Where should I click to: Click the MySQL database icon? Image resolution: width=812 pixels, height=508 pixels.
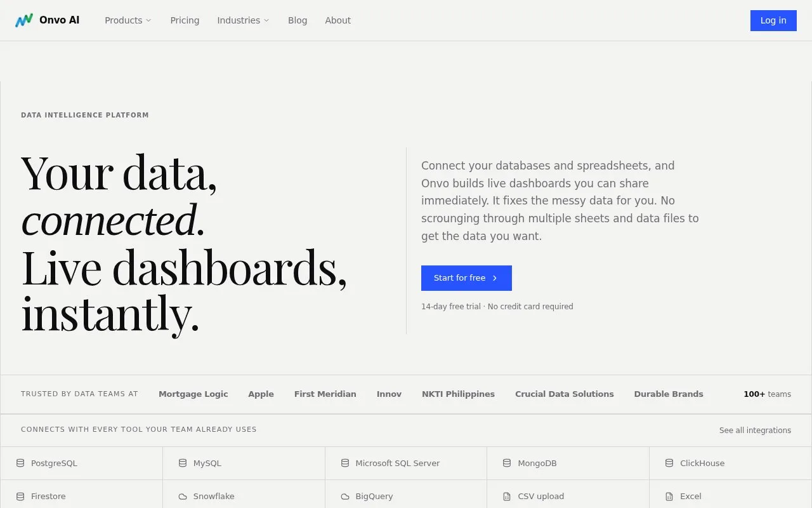click(183, 463)
